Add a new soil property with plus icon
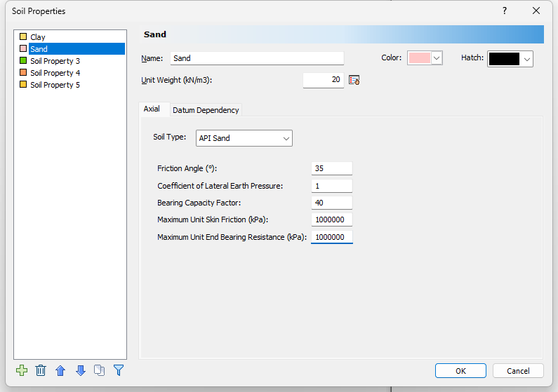This screenshot has width=558, height=392. [22, 370]
